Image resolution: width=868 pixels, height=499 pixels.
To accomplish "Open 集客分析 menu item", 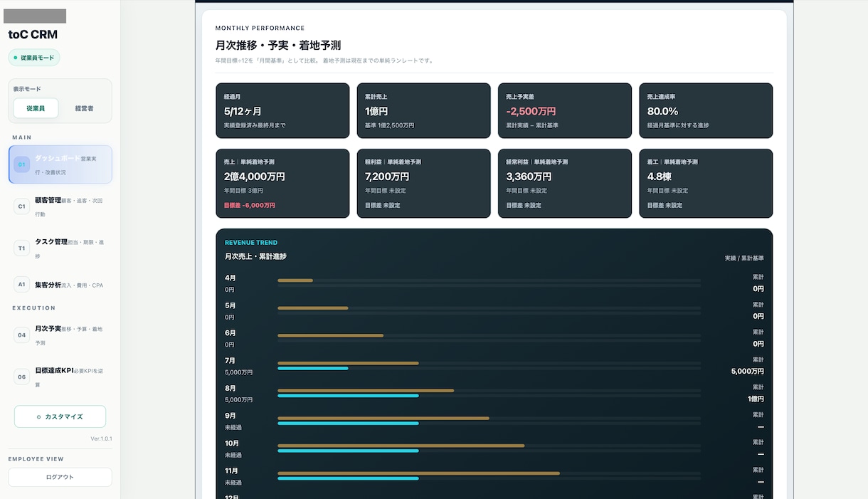I will [60, 285].
